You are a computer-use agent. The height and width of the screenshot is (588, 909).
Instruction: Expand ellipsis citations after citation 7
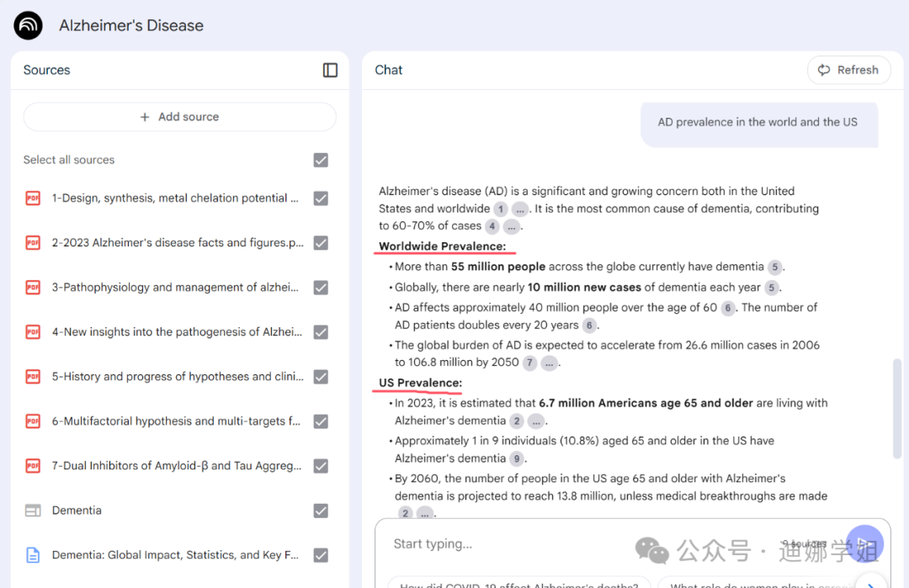point(549,363)
